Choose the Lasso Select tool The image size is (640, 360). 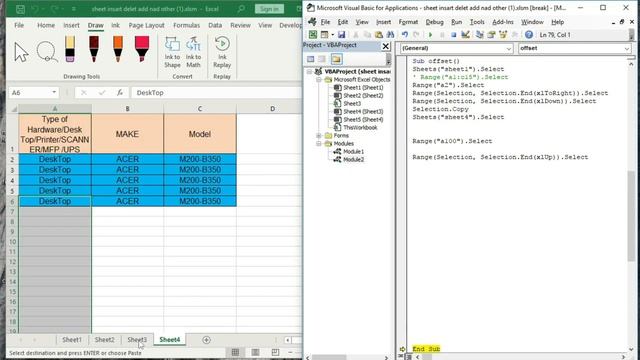click(47, 51)
